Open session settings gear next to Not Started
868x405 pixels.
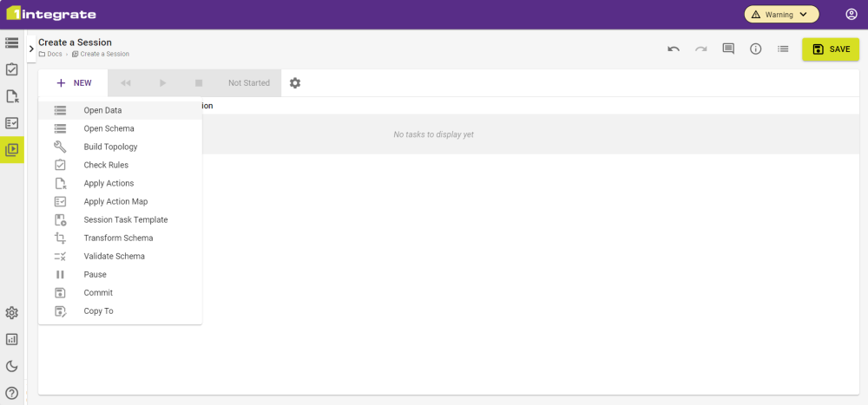click(x=295, y=83)
